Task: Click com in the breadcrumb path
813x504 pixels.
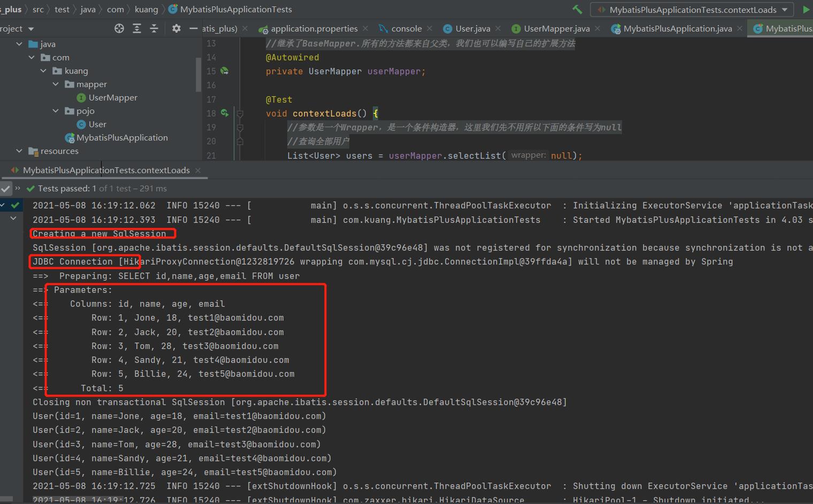Action: pos(115,9)
